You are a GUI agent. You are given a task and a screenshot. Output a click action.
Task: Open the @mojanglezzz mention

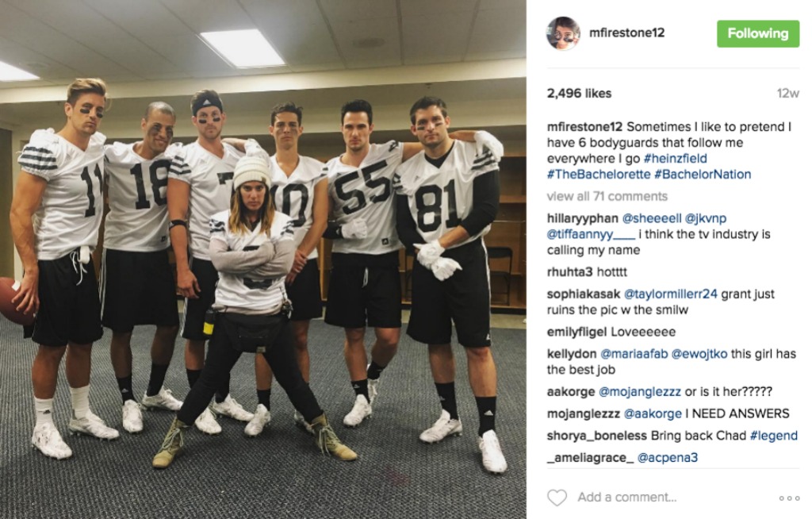(640, 392)
